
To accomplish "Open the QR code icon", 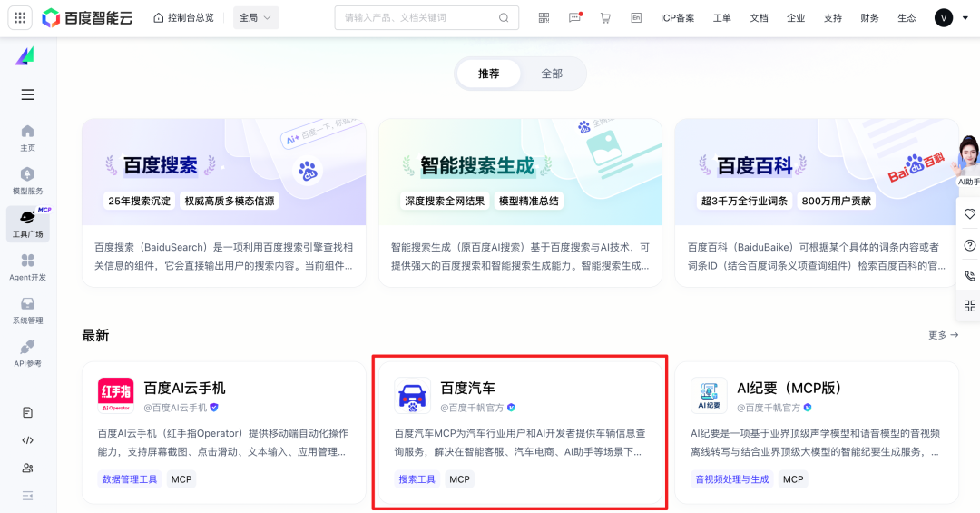I will point(544,17).
